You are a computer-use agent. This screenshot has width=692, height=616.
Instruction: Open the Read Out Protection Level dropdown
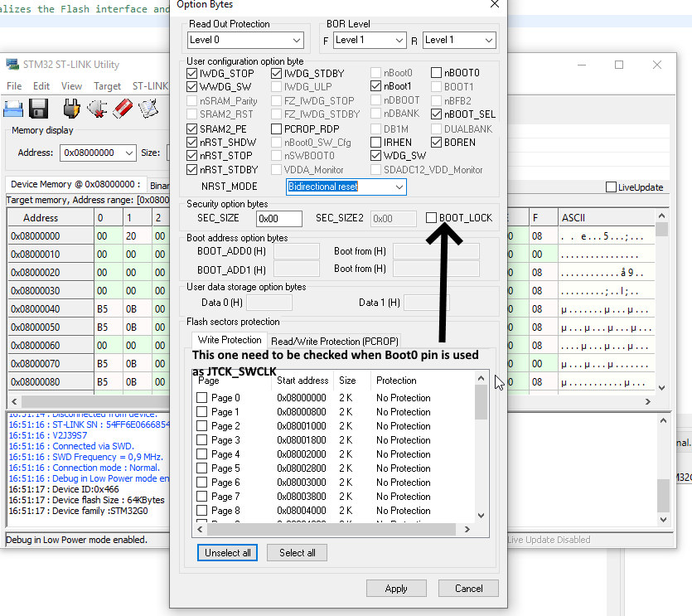(x=245, y=40)
